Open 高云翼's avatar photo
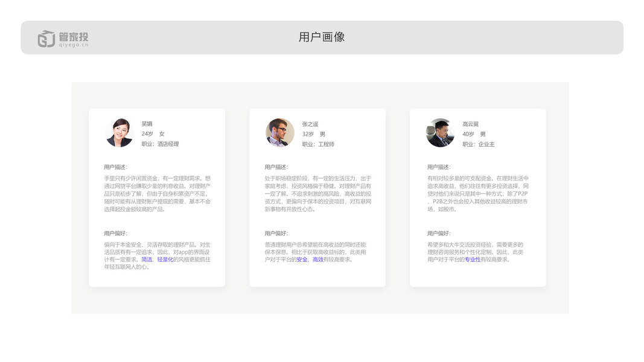Screen dimensions: 644x362 (440, 133)
